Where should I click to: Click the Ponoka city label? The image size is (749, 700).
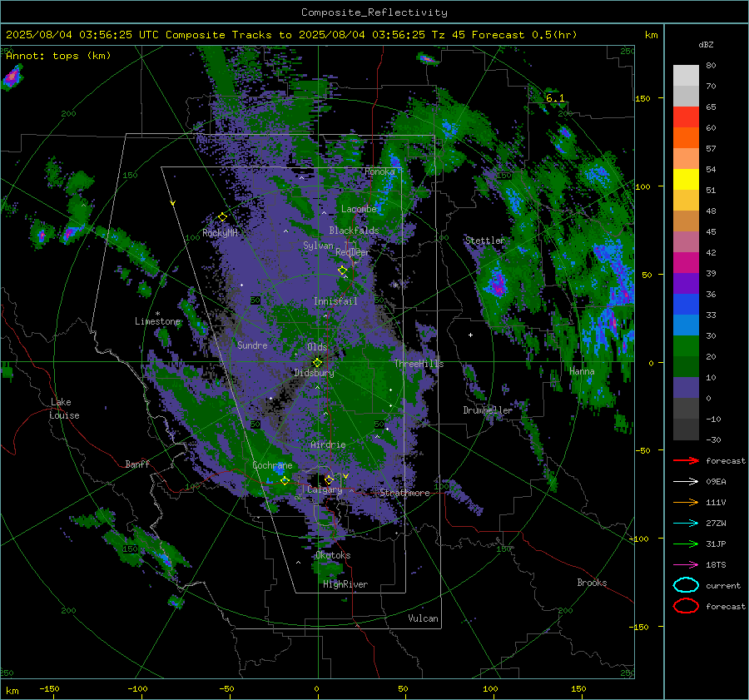click(379, 171)
